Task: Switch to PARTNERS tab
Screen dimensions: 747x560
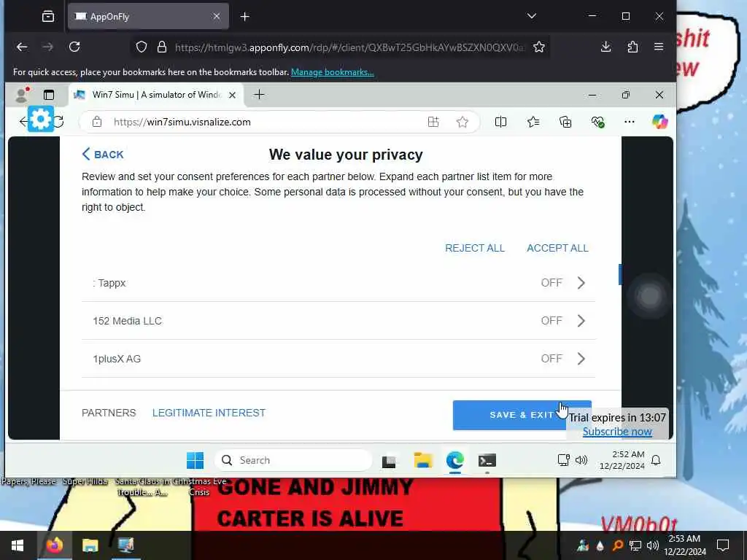Action: coord(109,413)
